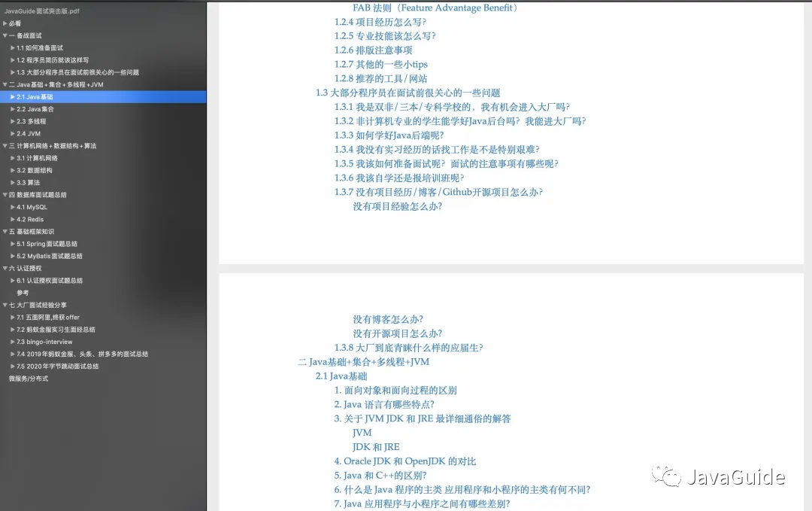Collapse the 三 计算机网络+数据结构+算法 section
This screenshot has width=812, height=511.
click(5, 146)
